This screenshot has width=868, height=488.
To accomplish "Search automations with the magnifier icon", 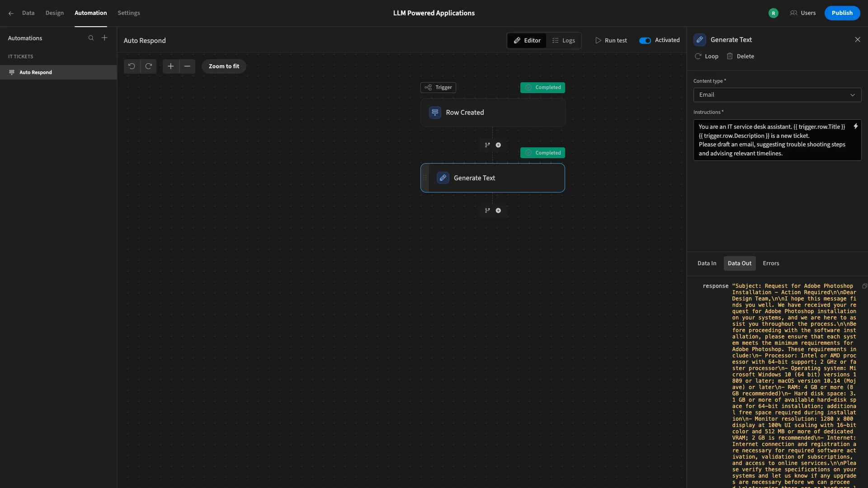I will (91, 38).
